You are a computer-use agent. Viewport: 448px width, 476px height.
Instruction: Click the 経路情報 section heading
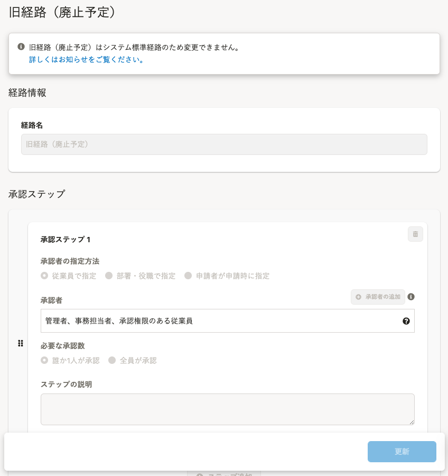[x=27, y=93]
